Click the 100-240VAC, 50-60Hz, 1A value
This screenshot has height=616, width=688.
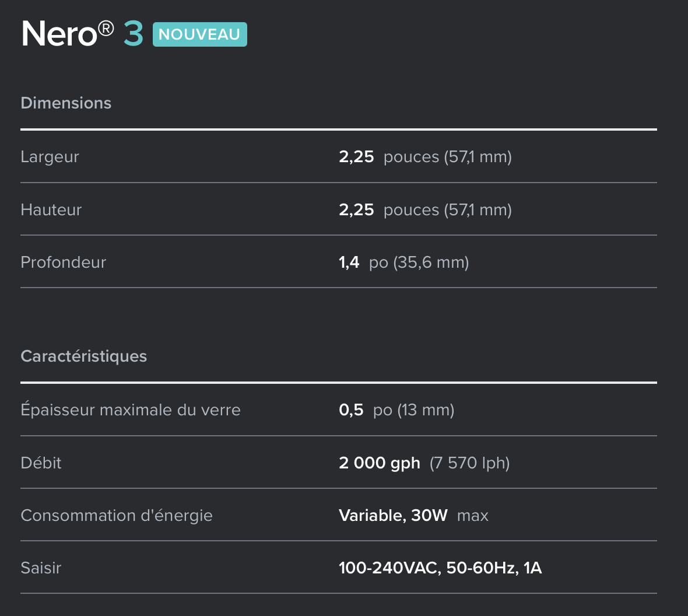[440, 568]
